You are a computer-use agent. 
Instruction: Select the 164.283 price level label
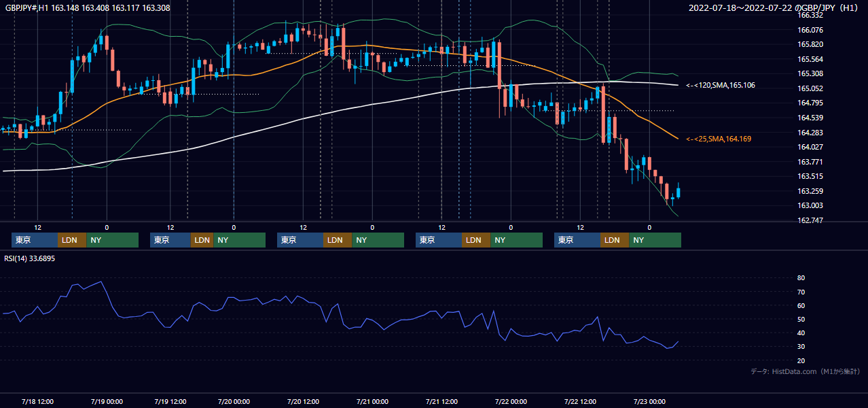tap(810, 133)
